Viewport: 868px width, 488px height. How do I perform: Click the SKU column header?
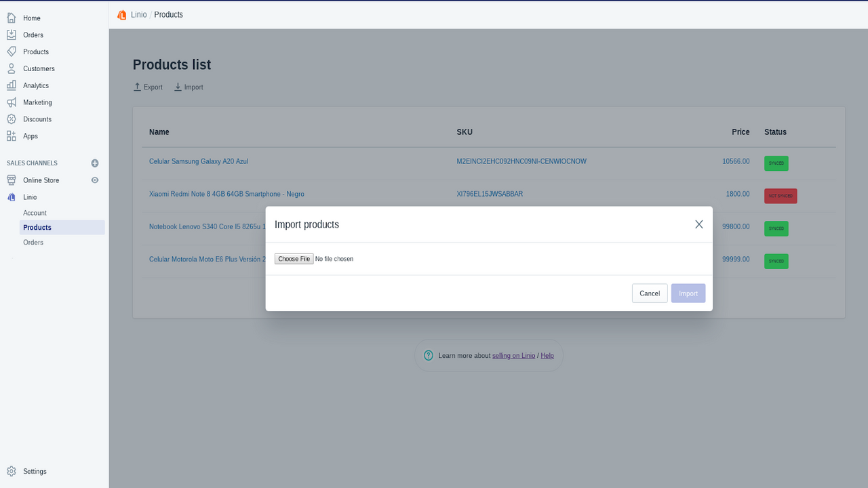(465, 131)
